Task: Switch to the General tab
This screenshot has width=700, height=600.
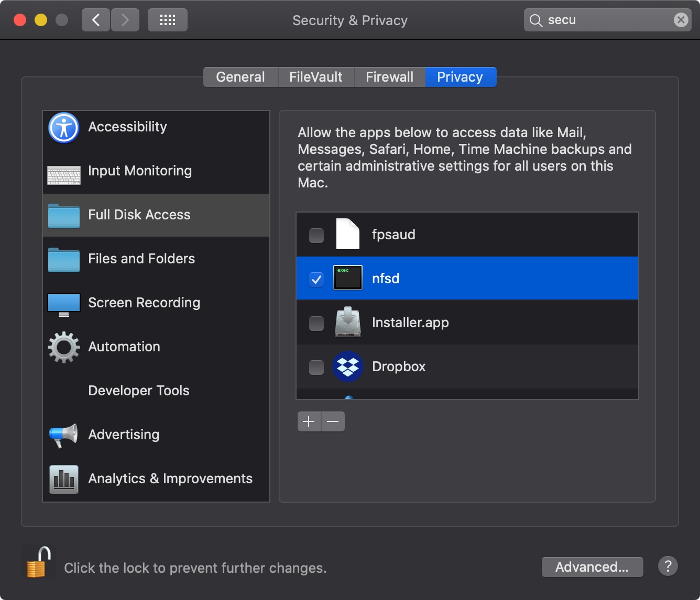Action: coord(240,77)
